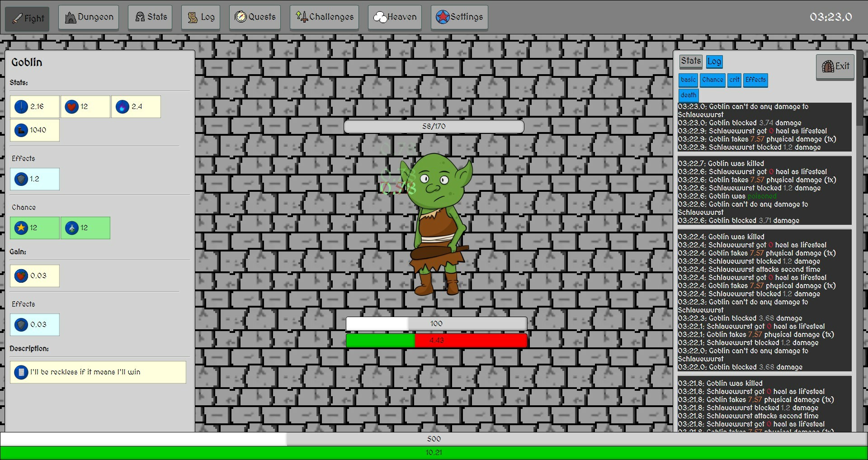Select the Fight sword icon
Image resolution: width=868 pixels, height=460 pixels.
(17, 19)
